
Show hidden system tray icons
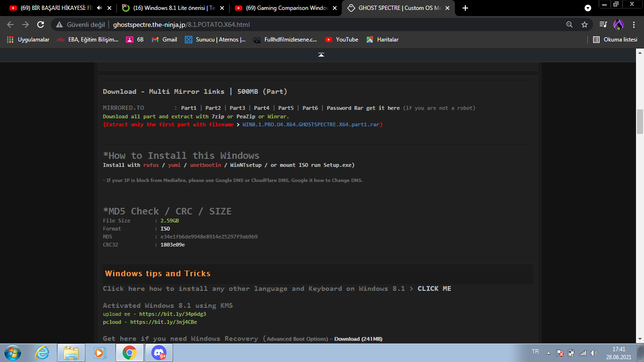coord(548,353)
